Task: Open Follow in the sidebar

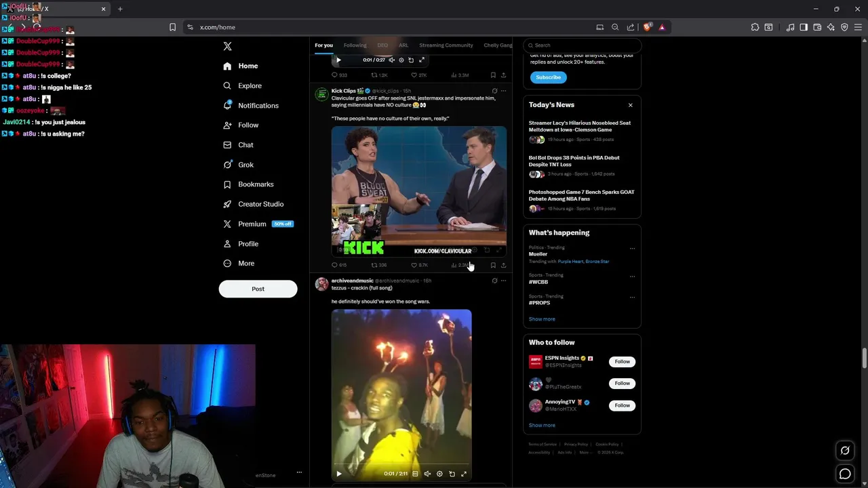Action: [x=241, y=125]
